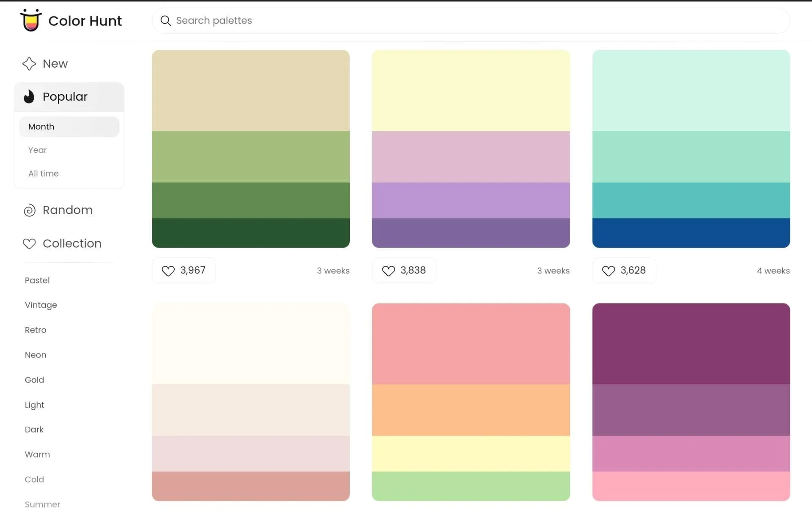
Task: Select the medium green swatch in green palette
Action: [x=251, y=200]
